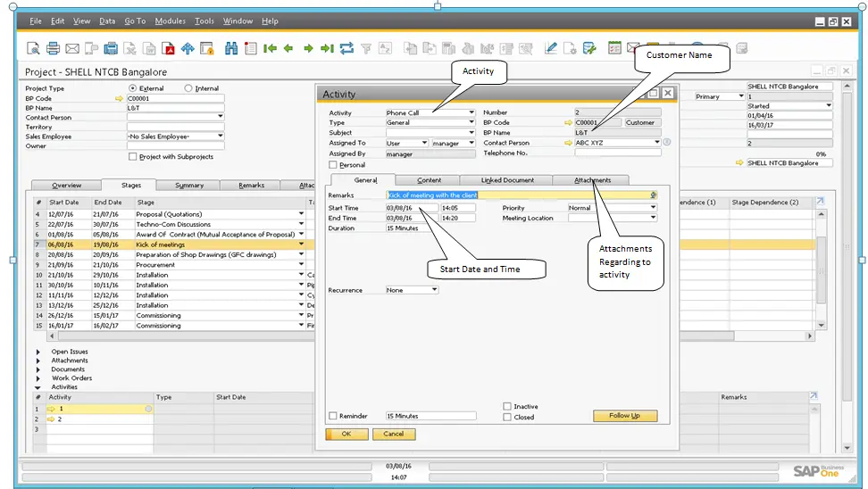Open Sales Employee dropdown in Project window

point(221,136)
